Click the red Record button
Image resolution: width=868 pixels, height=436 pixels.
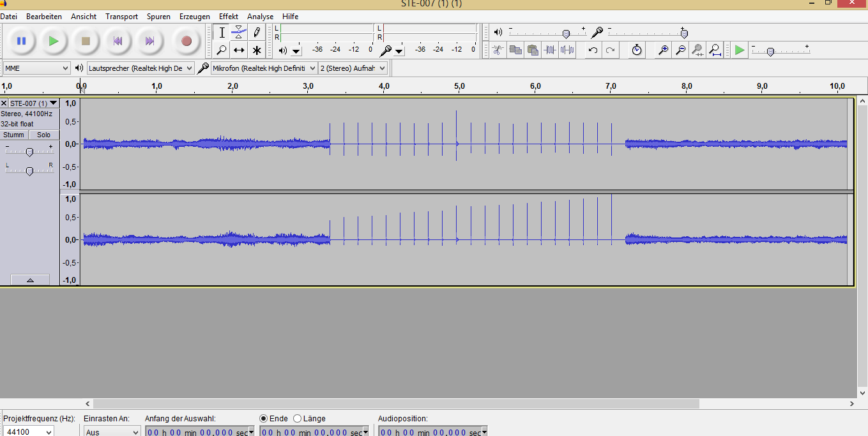187,41
